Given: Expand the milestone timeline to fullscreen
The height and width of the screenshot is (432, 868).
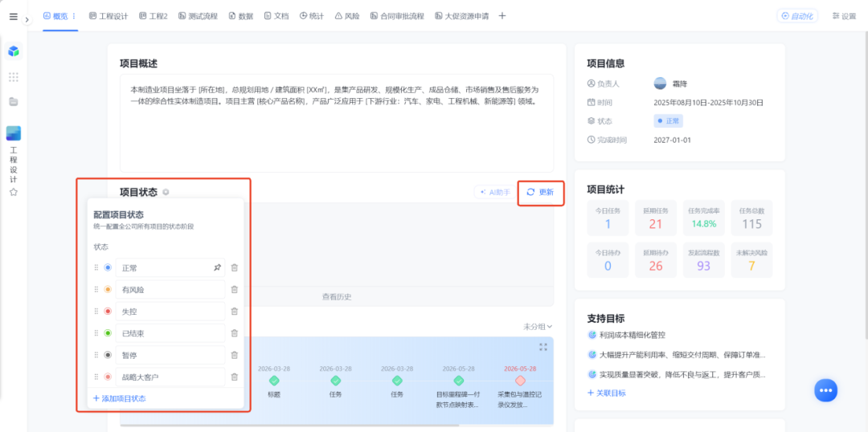Looking at the screenshot, I should click(543, 347).
